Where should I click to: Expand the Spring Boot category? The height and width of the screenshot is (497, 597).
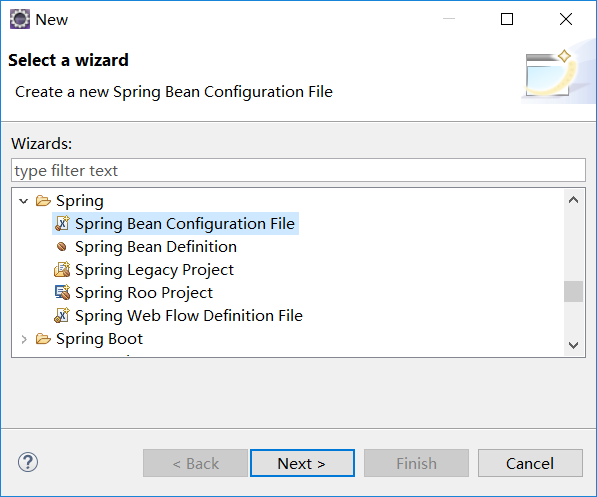pos(24,339)
